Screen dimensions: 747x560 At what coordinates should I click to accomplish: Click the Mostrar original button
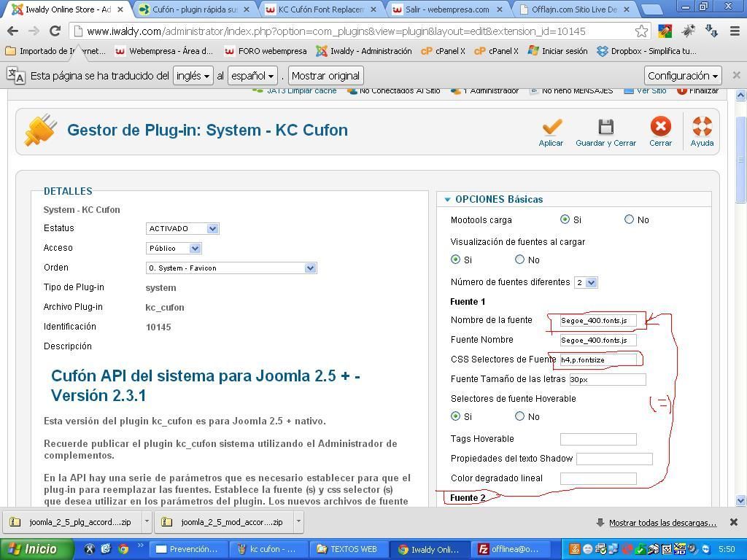pyautogui.click(x=326, y=76)
